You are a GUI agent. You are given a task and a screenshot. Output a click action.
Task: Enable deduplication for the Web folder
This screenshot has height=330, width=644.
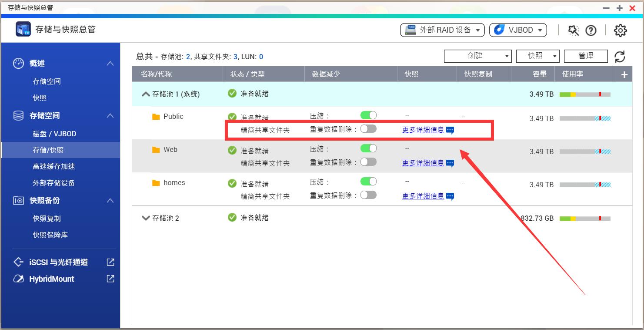click(x=368, y=162)
